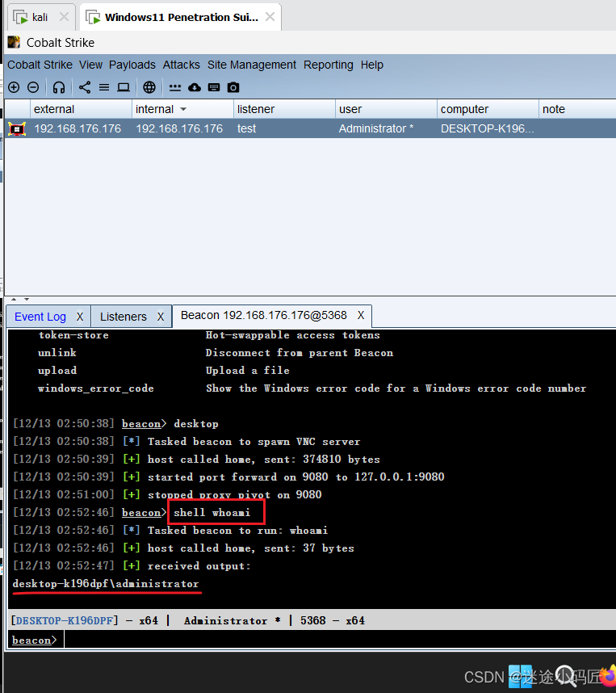Collapse pane with the up splitter arrow
616x693 pixels.
pos(14,299)
